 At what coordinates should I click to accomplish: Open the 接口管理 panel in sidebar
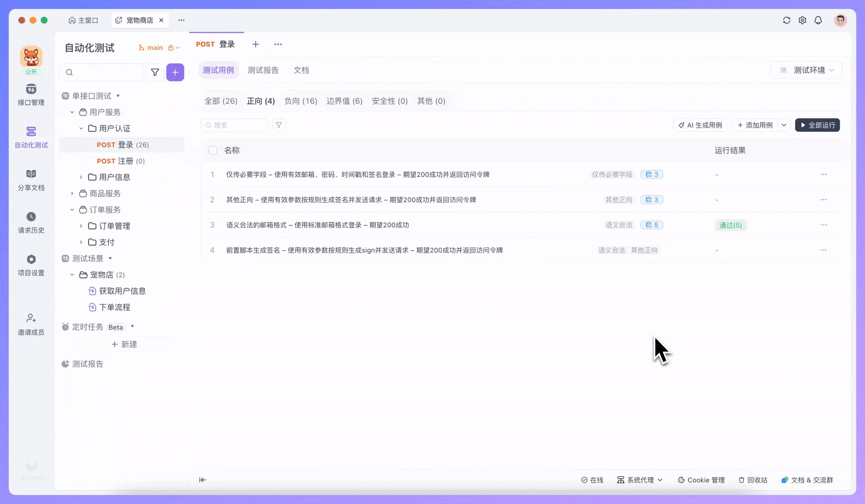(x=31, y=95)
